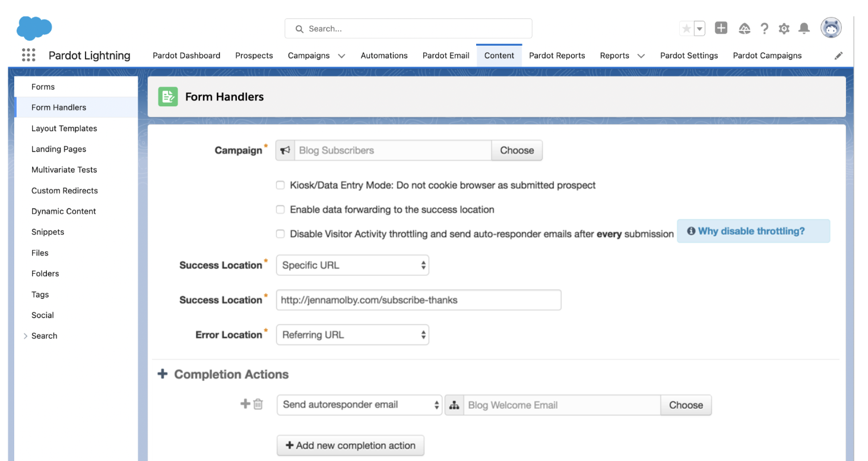Click the Pardot Lightning app name
Viewport: 868px width, 461px height.
(x=90, y=56)
